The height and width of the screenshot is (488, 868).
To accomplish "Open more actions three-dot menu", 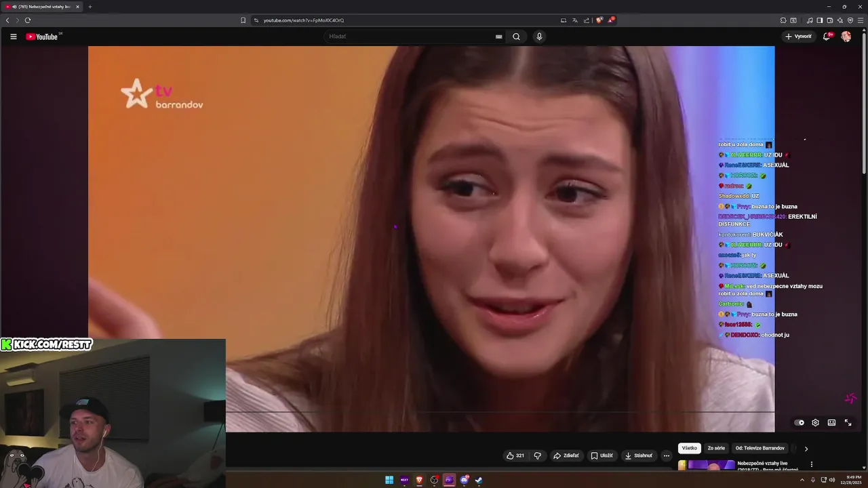I will 667,455.
